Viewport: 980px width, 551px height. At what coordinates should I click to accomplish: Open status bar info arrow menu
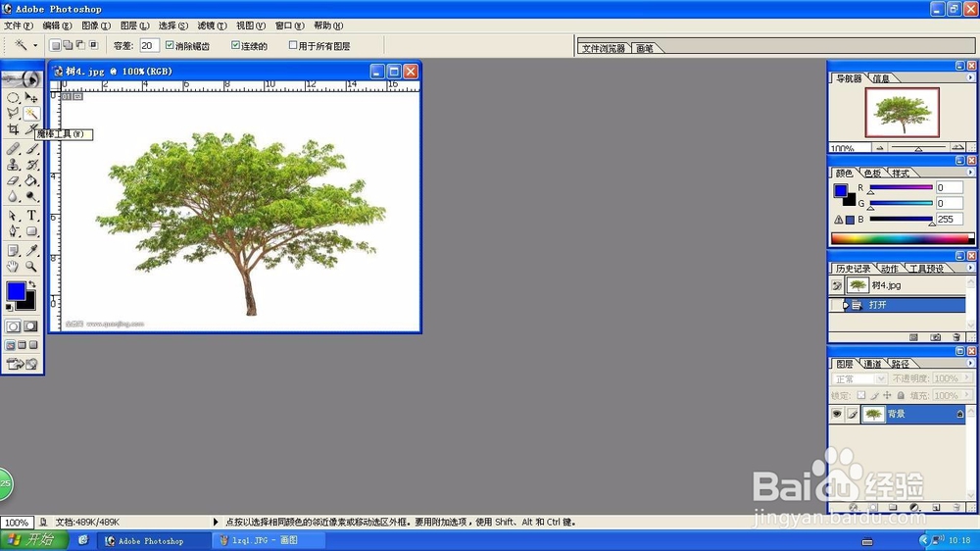pos(216,522)
